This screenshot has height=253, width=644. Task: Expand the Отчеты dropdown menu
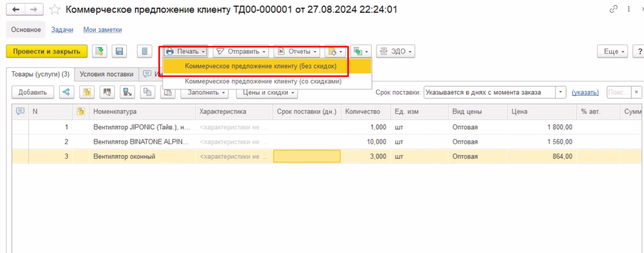tap(297, 51)
